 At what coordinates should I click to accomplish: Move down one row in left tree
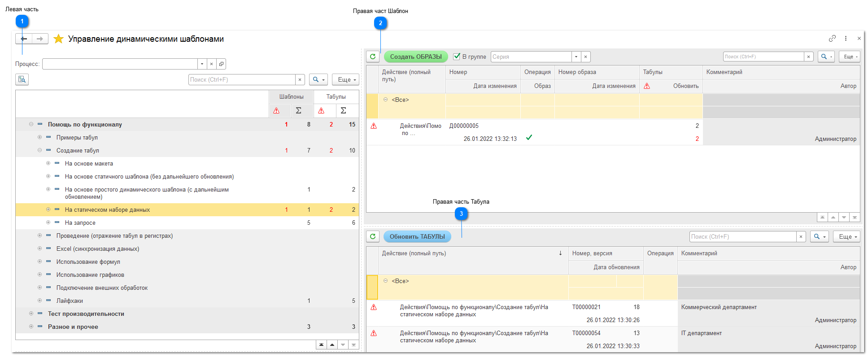pos(343,345)
